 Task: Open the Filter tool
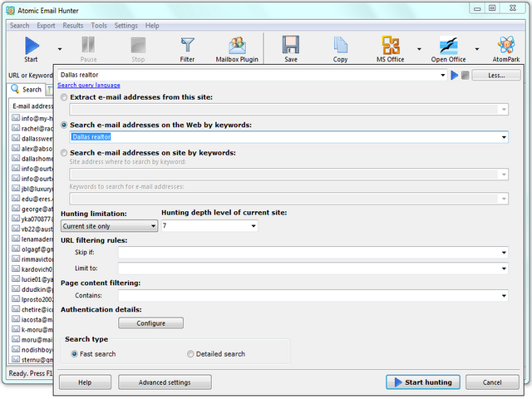coord(187,48)
